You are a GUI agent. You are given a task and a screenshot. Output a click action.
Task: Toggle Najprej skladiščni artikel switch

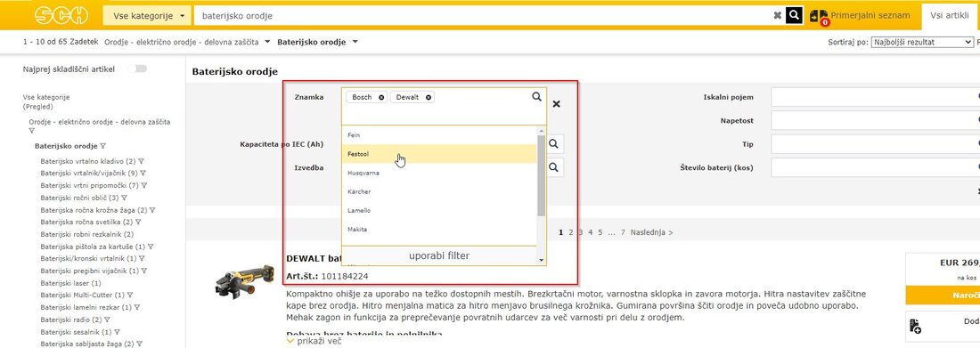click(137, 69)
